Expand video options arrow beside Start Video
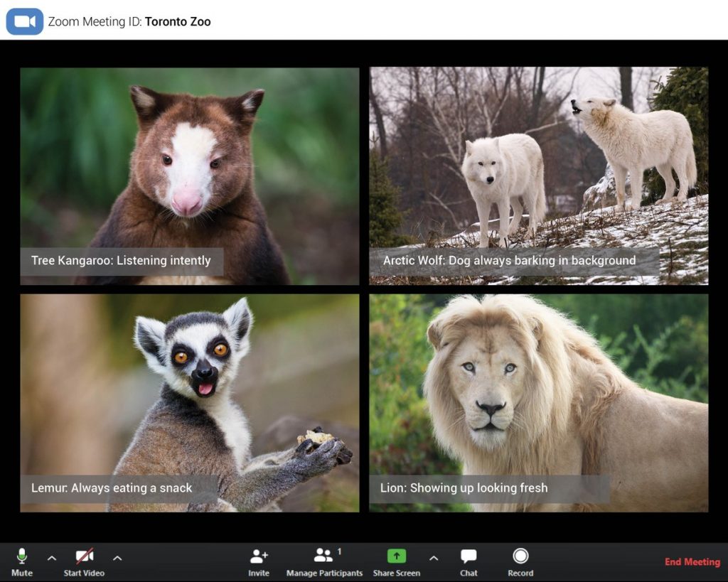This screenshot has width=728, height=582. [117, 558]
